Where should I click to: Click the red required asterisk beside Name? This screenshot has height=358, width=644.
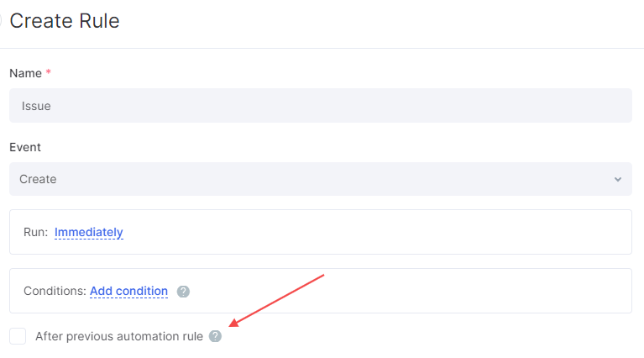(48, 72)
